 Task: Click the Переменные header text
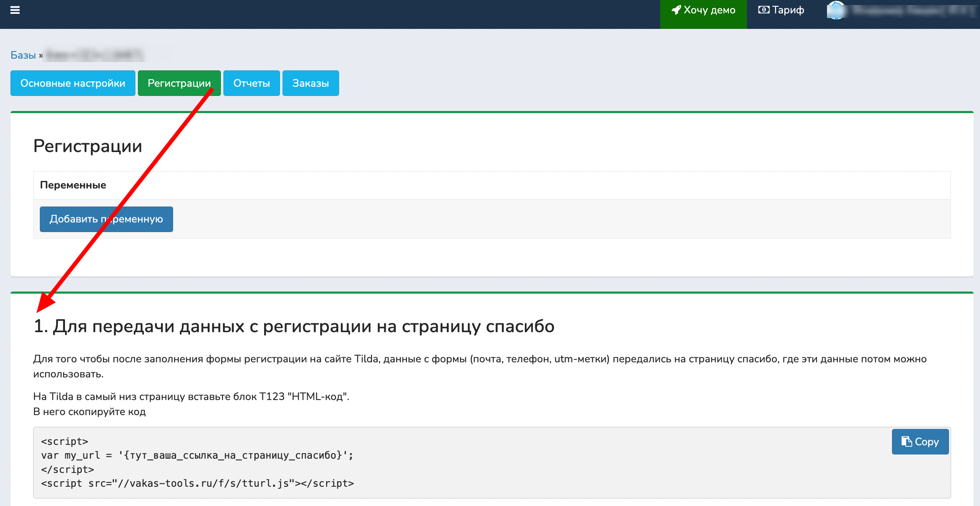73,185
